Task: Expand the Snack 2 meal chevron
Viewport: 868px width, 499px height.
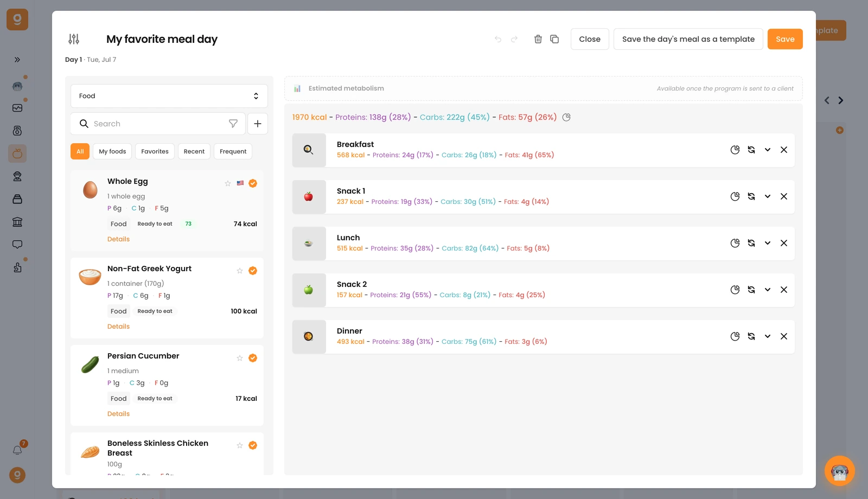Action: point(768,290)
